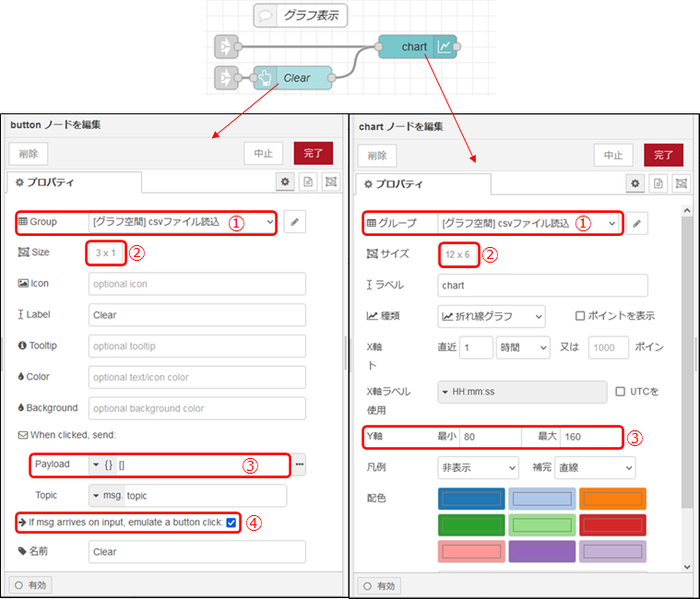Click the gear settings icon in chart editor
The width and height of the screenshot is (700, 599).
(635, 183)
